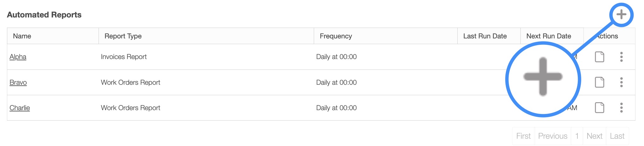Image resolution: width=644 pixels, height=146 pixels.
Task: Show the three-dot options for Charlie
Action: pyautogui.click(x=621, y=108)
